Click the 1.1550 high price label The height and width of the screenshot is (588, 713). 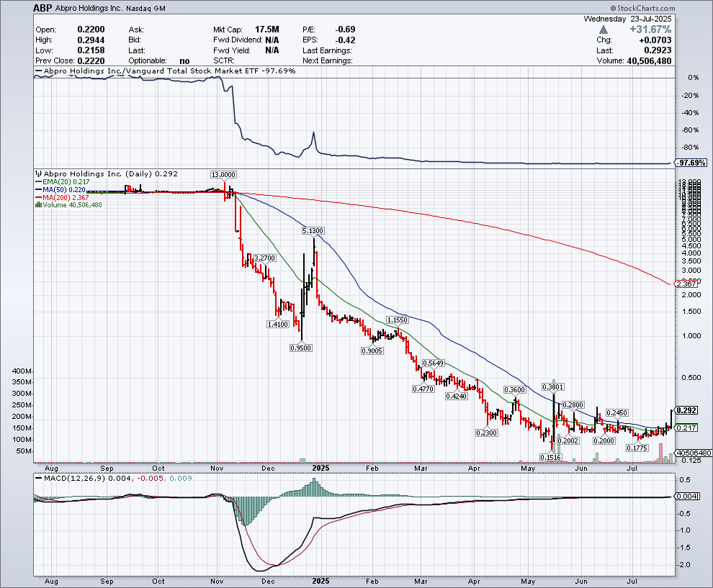point(398,320)
